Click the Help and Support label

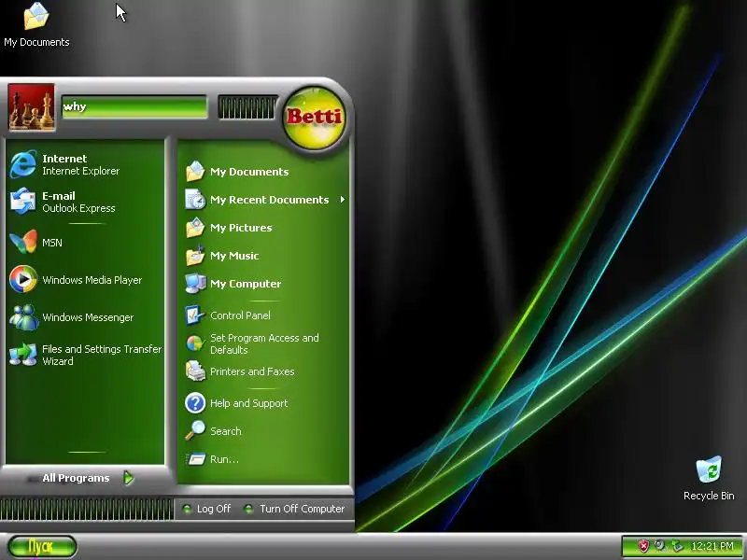pos(248,403)
